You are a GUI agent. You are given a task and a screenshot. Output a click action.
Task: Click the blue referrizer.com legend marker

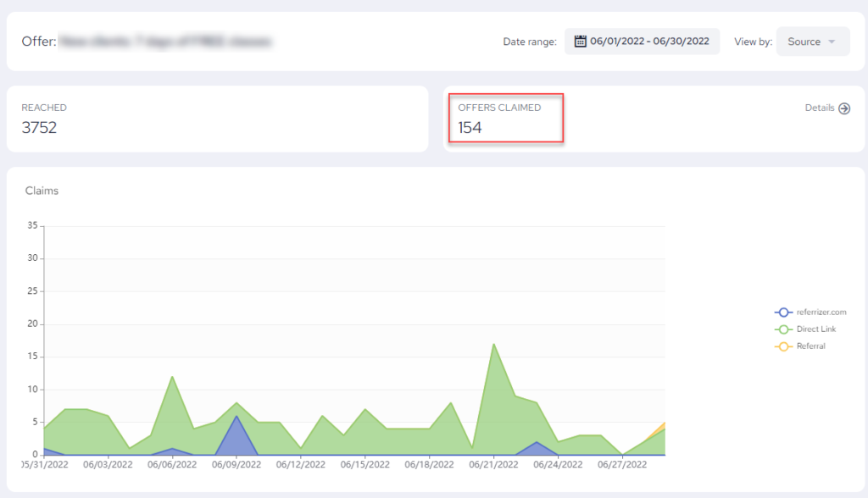[784, 312]
